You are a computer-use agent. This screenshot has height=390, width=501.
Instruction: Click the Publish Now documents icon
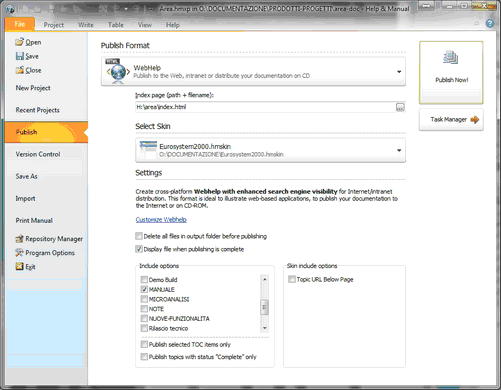[x=451, y=58]
